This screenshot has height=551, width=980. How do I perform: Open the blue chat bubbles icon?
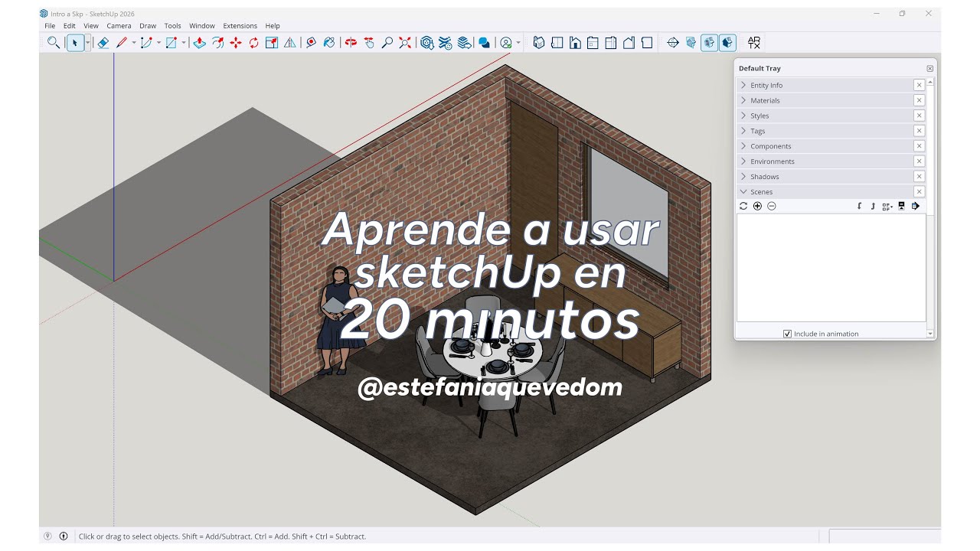click(x=484, y=43)
